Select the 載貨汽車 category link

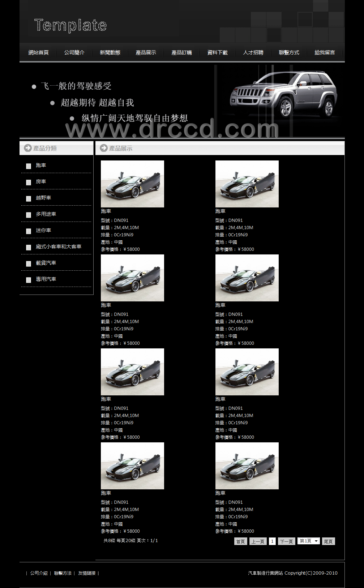(x=46, y=263)
